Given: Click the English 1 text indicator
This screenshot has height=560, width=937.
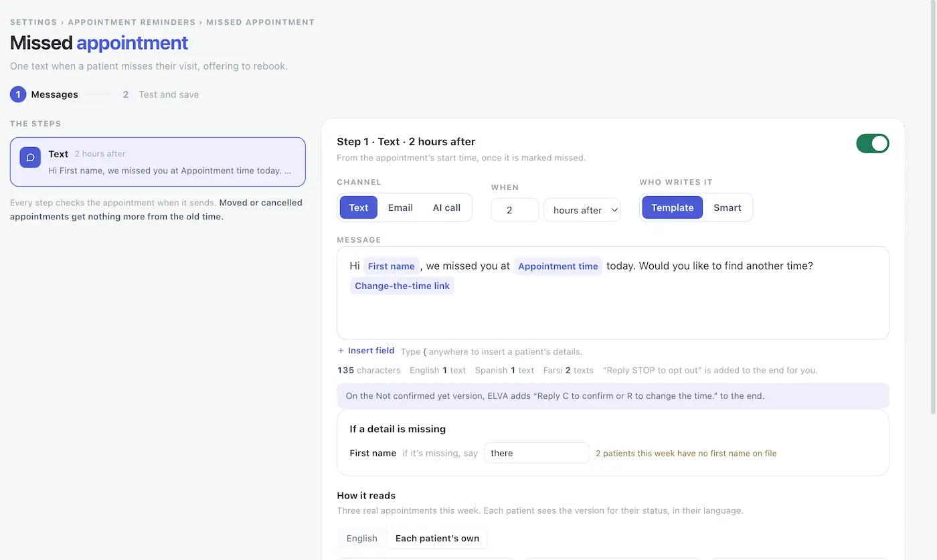Looking at the screenshot, I should [438, 370].
